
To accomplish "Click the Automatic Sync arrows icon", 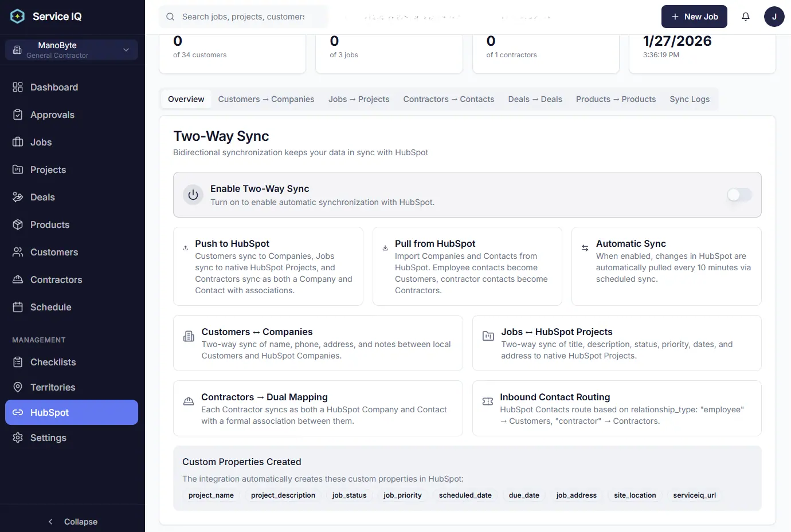I will click(x=585, y=248).
